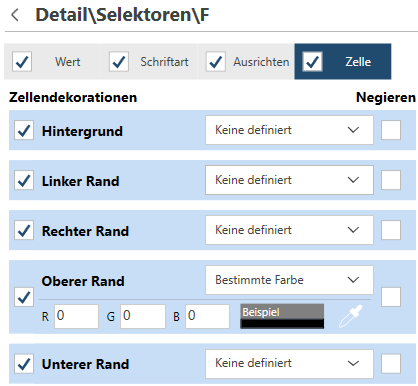Toggle the Hintergrund checkbox
Viewport: 418px width, 386px height.
click(x=24, y=130)
